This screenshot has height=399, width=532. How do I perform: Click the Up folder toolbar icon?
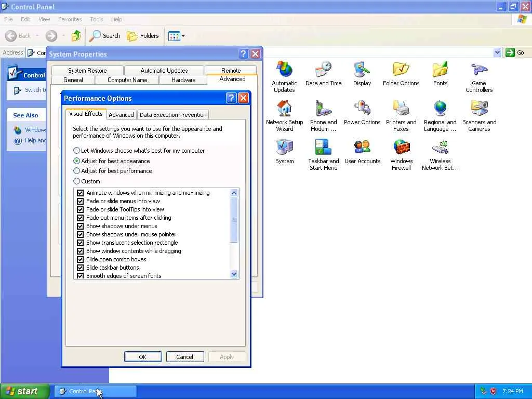[76, 36]
